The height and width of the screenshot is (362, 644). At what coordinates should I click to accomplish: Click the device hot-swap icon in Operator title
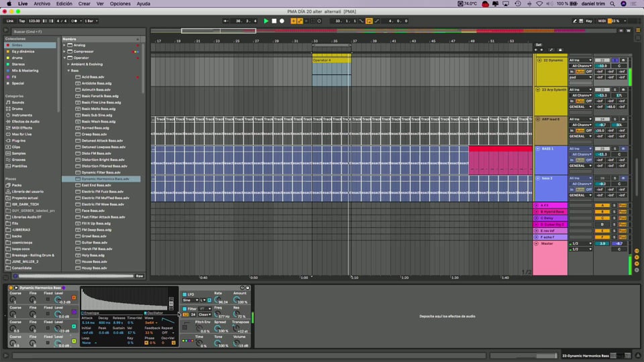tap(242, 288)
